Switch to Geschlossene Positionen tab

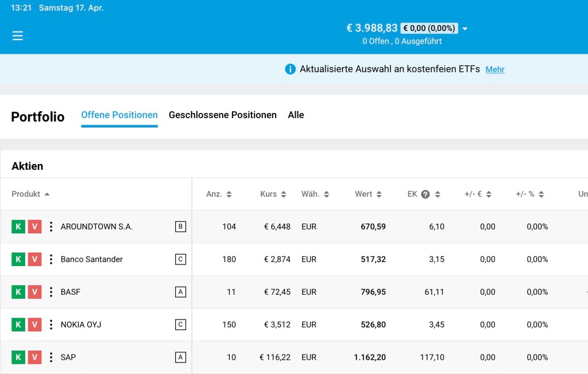coord(222,115)
